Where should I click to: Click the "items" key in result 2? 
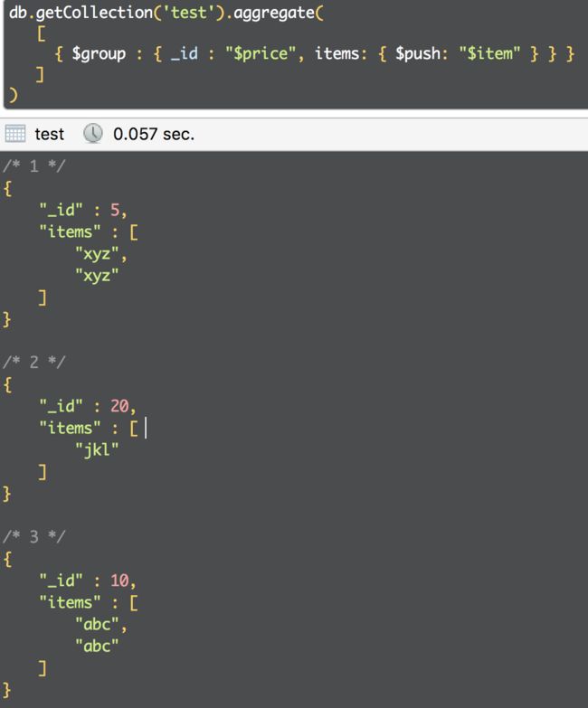pyautogui.click(x=70, y=428)
